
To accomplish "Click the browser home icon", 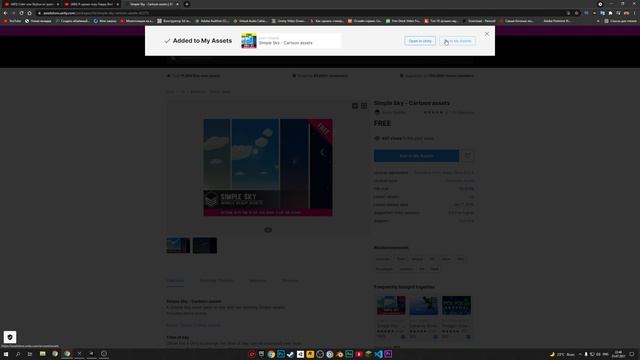I will 29,13.
